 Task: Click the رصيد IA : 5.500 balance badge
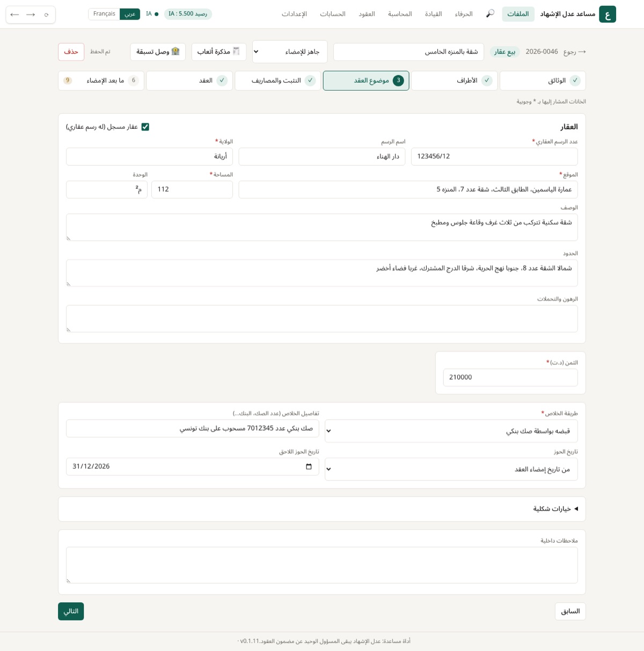coord(188,14)
